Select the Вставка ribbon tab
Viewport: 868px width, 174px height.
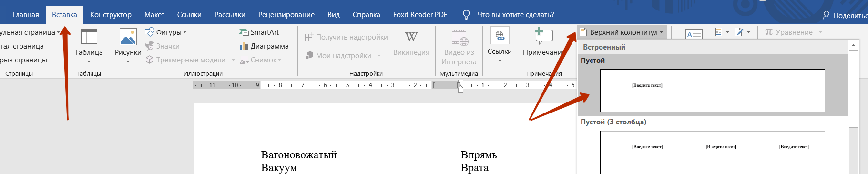tap(64, 15)
